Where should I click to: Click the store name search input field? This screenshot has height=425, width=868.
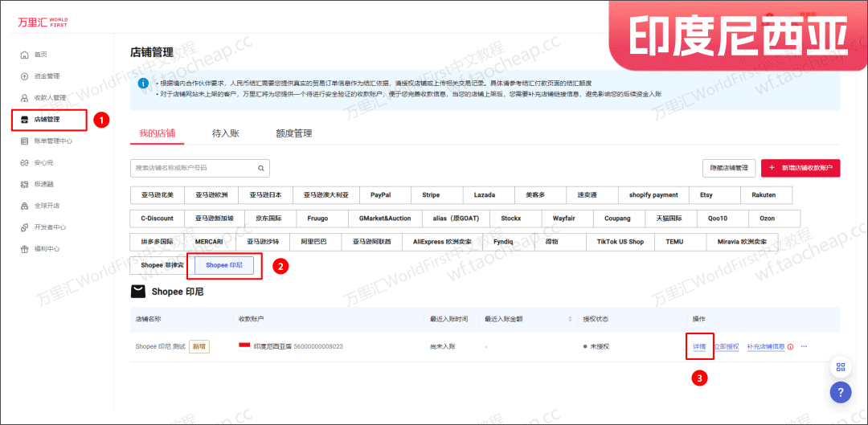(193, 168)
